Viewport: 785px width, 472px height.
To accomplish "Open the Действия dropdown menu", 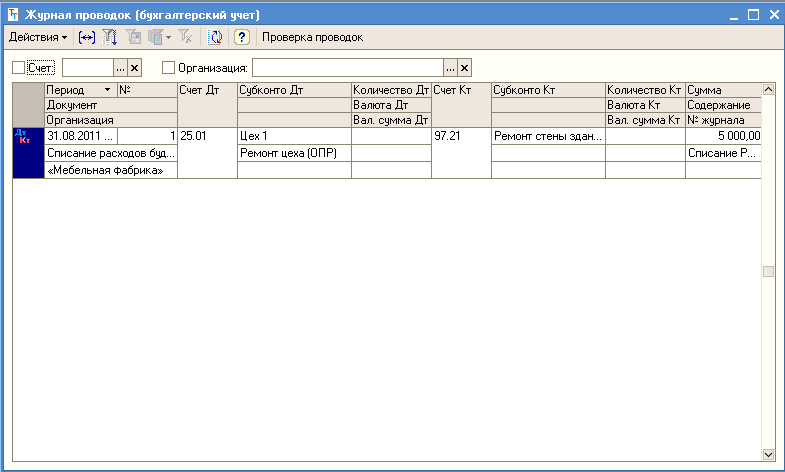I will point(38,37).
